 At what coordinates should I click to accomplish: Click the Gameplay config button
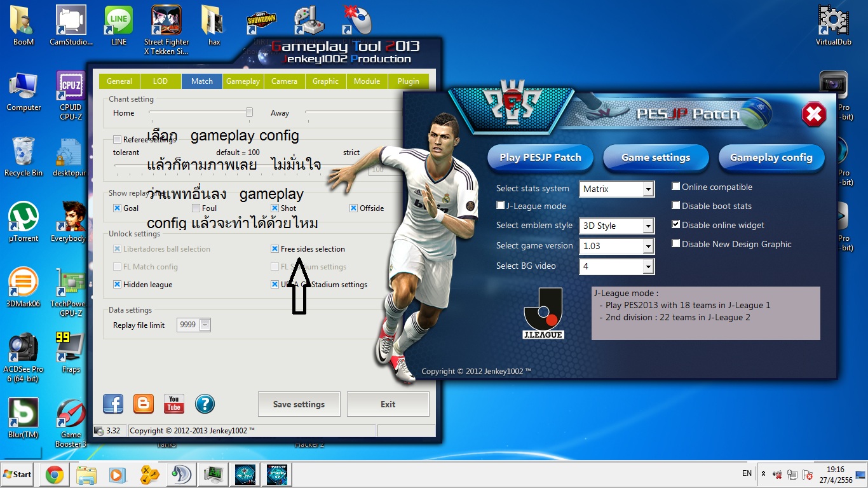click(771, 157)
